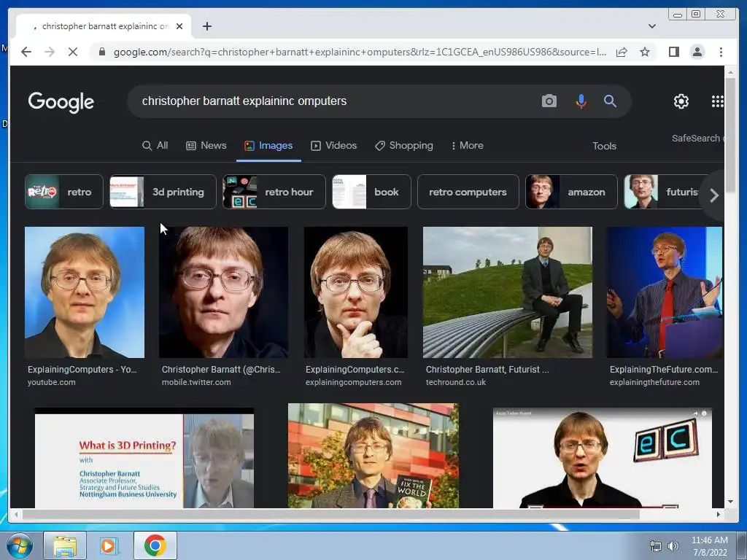
Task: Select the Images tab
Action: [268, 146]
